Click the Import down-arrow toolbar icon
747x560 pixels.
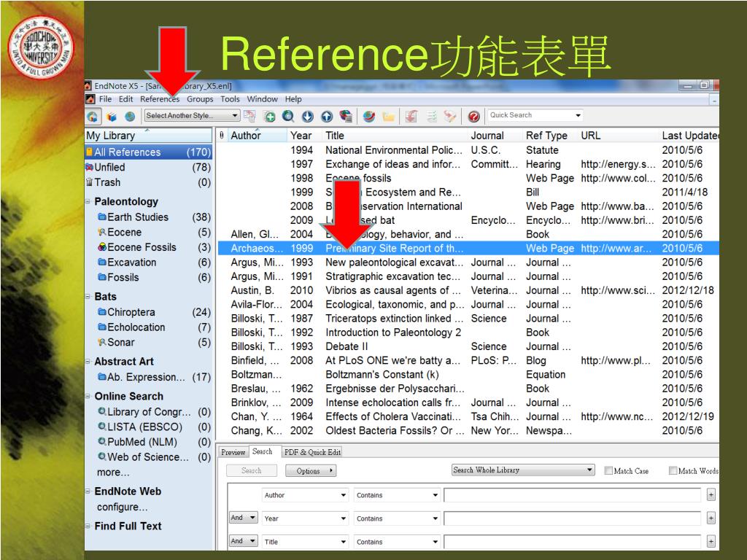(308, 116)
